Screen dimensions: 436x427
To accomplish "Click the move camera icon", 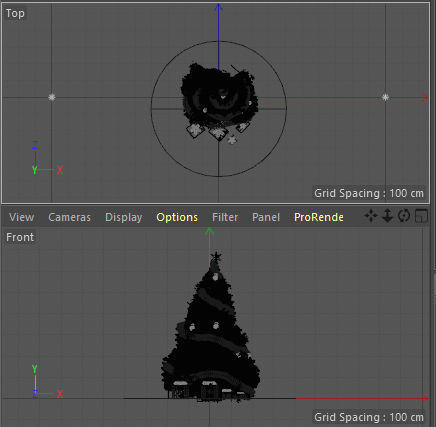I will click(x=371, y=216).
